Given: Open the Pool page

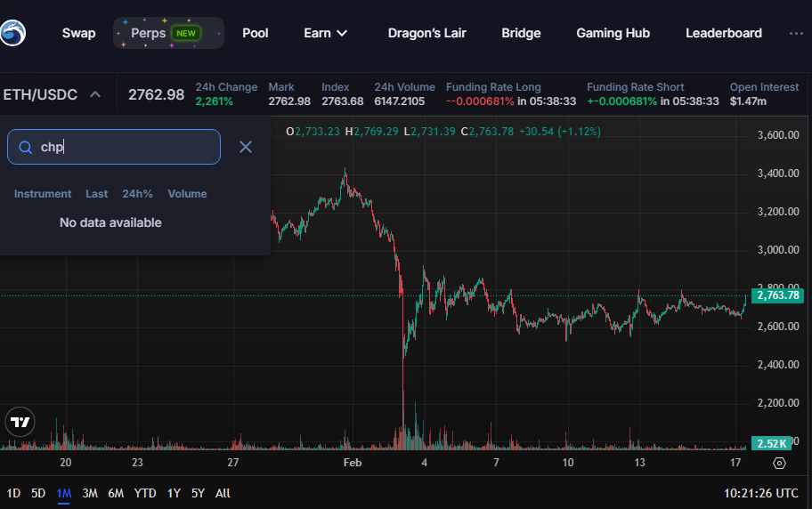Looking at the screenshot, I should click(x=256, y=33).
